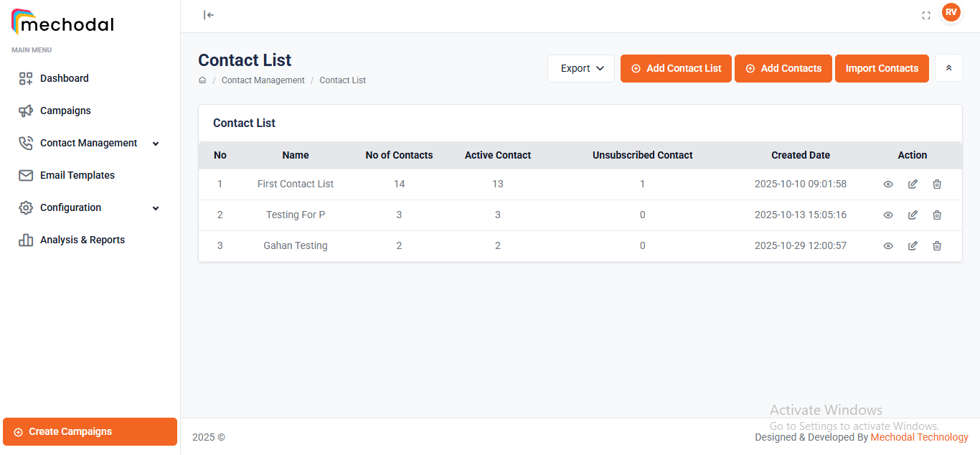Open the Dashboard from sidebar
980x455 pixels.
(x=65, y=78)
